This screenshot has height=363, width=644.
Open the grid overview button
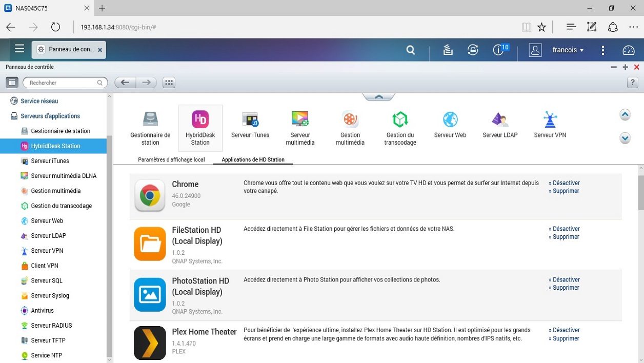(x=169, y=83)
